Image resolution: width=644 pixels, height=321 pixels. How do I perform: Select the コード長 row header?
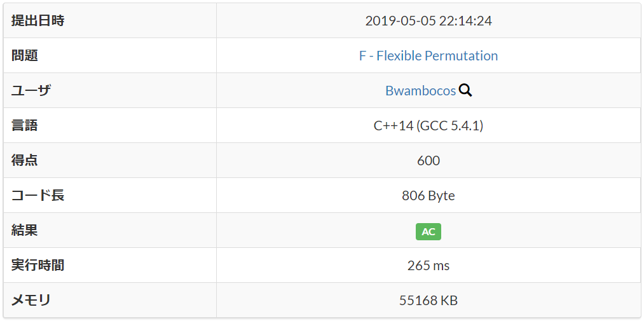point(38,196)
